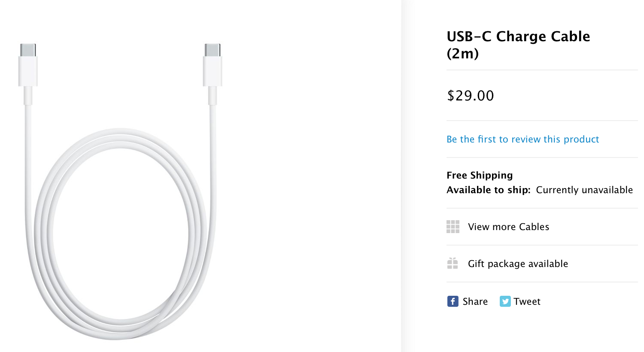
Task: Open the "View more Cables" link
Action: (509, 227)
